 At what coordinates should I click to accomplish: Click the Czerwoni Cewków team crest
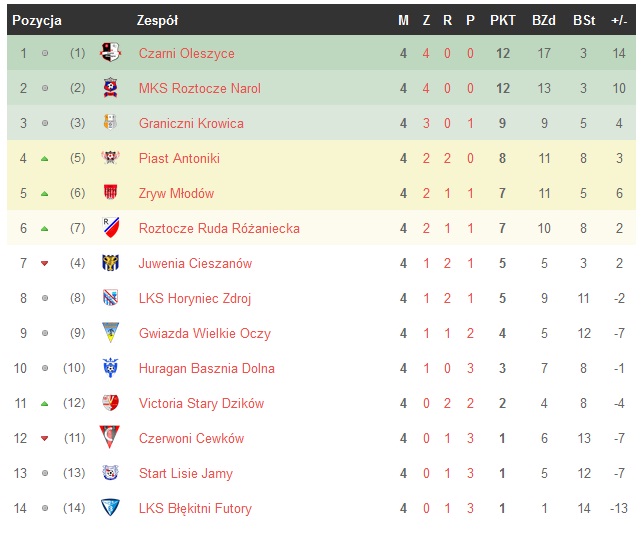[110, 438]
